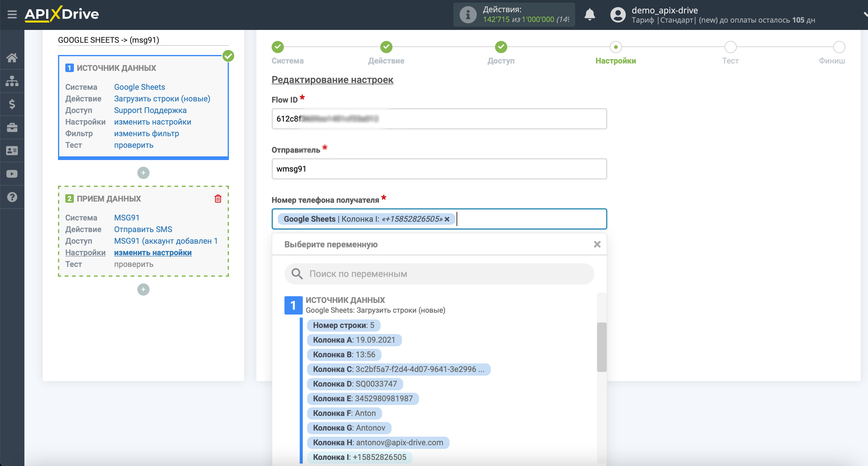The image size is (868, 466).
Task: Click the recipient phone number field
Action: tap(439, 219)
